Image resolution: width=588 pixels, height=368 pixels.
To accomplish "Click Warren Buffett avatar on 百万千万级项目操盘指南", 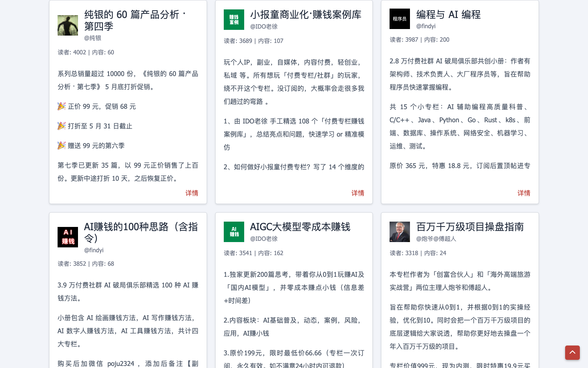I will (399, 232).
